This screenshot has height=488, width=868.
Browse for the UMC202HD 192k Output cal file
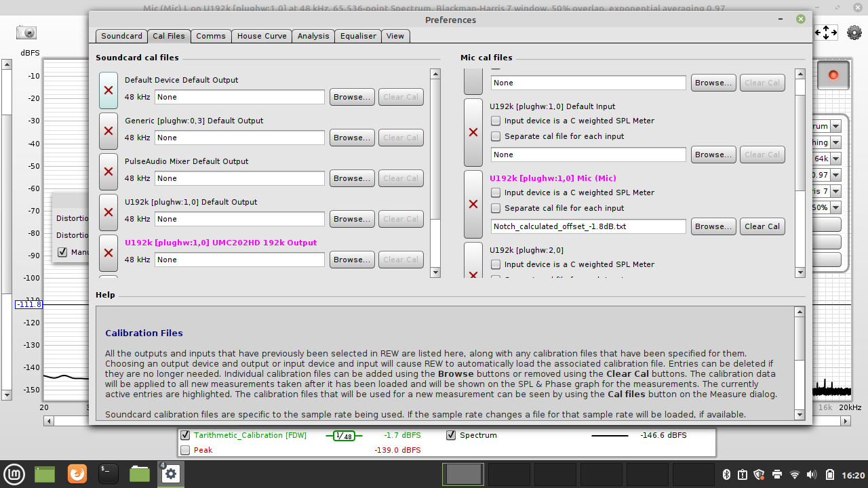pyautogui.click(x=352, y=260)
